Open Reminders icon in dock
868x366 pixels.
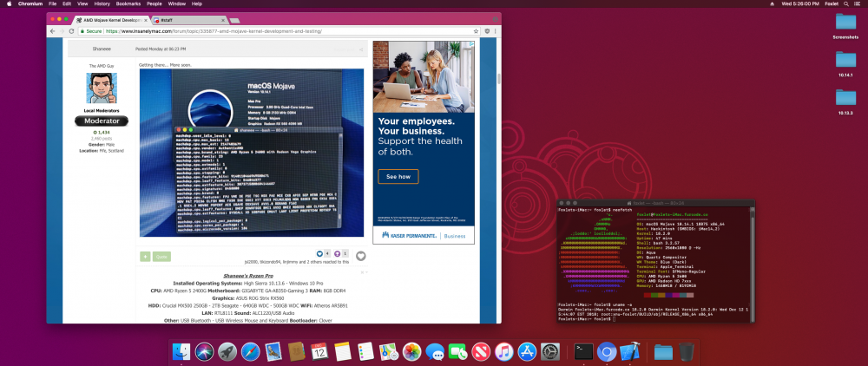[366, 351]
